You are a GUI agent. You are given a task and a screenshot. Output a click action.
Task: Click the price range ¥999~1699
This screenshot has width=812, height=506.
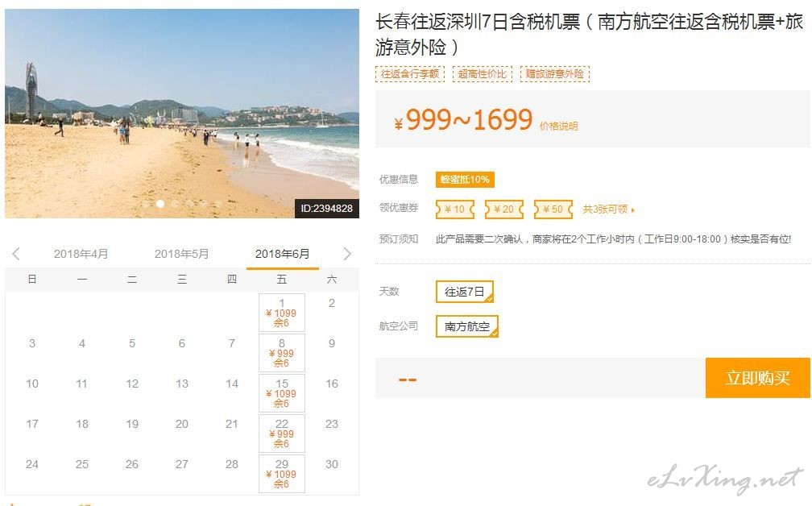[x=463, y=120]
